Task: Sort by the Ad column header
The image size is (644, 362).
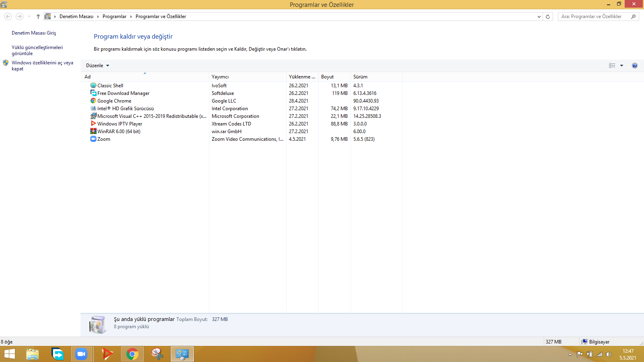Action: [x=145, y=77]
